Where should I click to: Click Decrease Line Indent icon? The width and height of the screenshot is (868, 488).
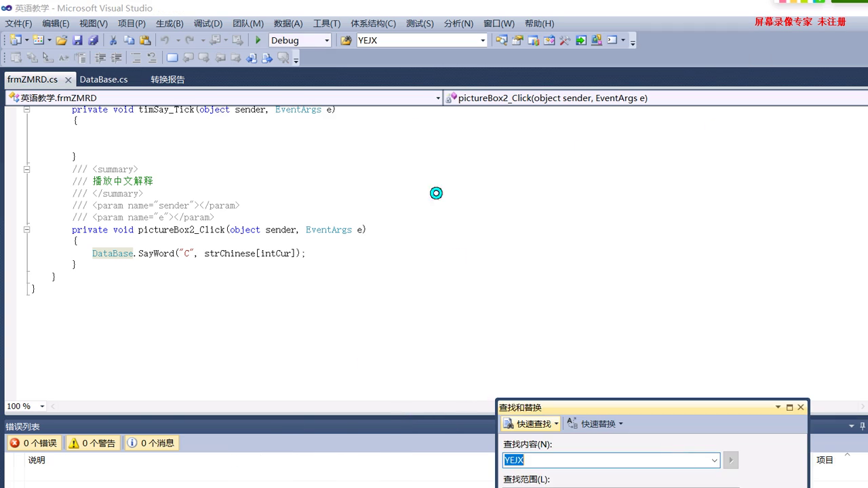(x=100, y=58)
